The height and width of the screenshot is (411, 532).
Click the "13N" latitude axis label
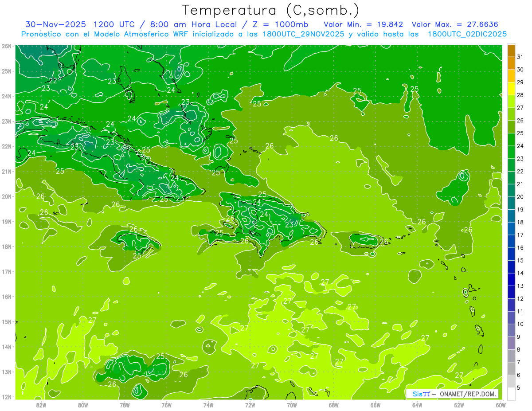(x=6, y=372)
